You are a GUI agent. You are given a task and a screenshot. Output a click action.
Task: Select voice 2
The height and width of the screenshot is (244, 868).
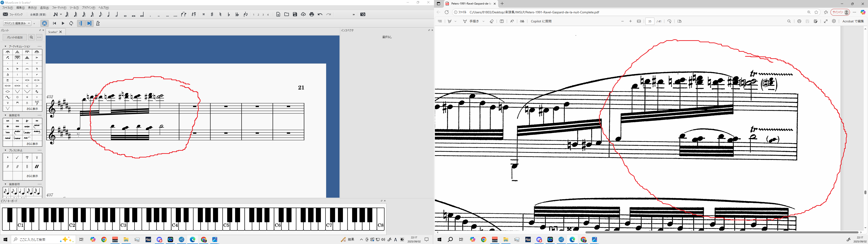258,15
